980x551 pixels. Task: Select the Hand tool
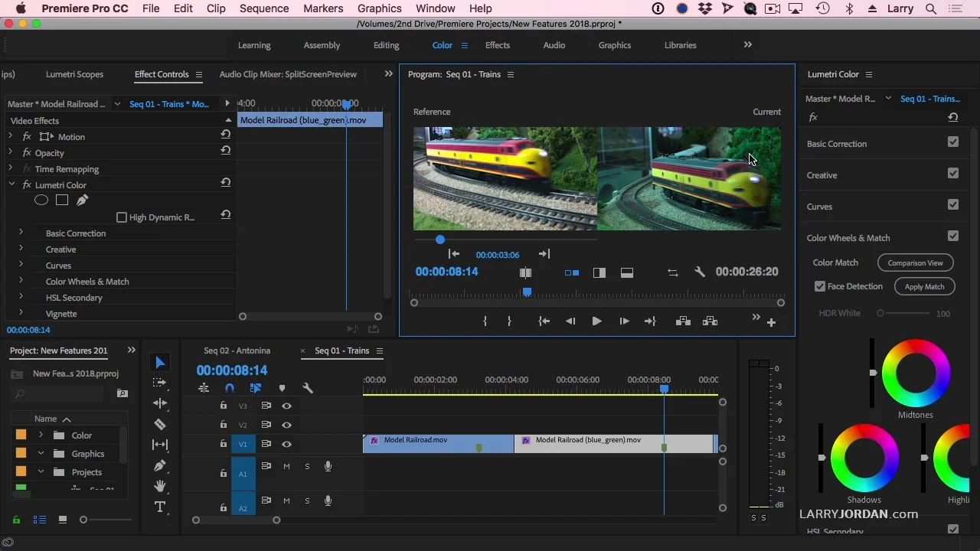(160, 486)
